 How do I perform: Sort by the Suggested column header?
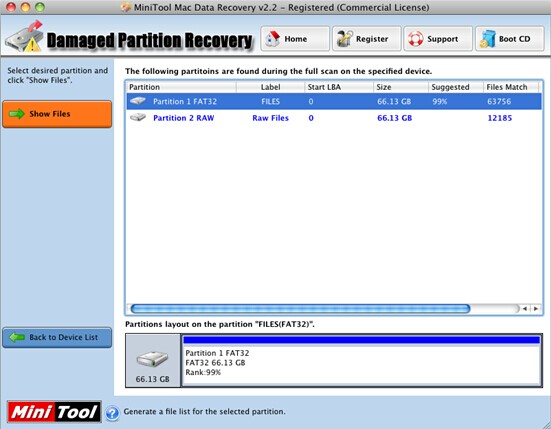(456, 87)
